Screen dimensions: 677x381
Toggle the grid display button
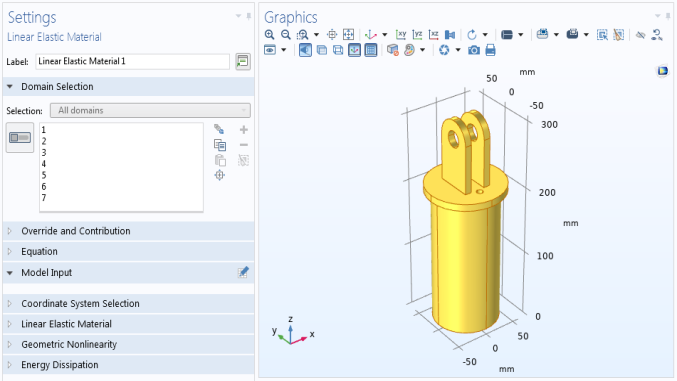371,51
